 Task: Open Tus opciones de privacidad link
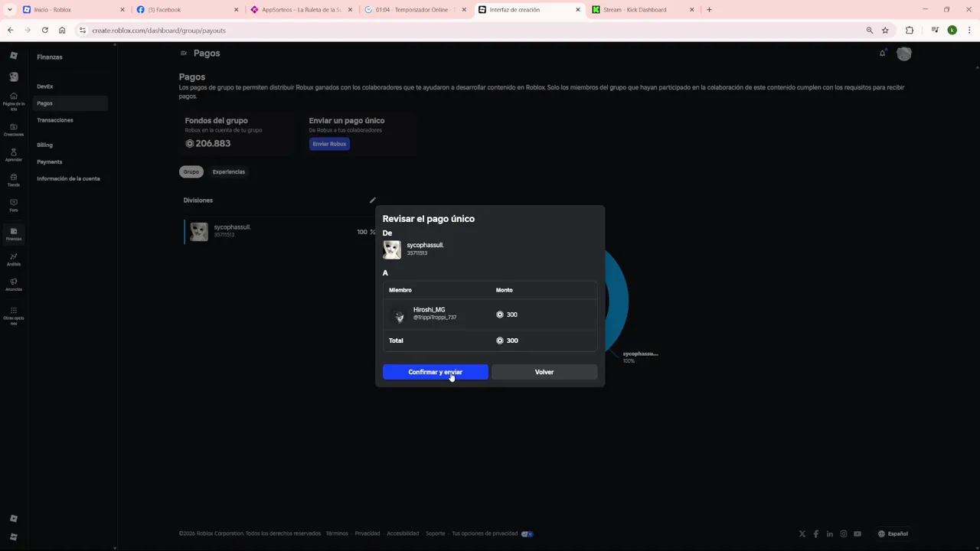485,533
